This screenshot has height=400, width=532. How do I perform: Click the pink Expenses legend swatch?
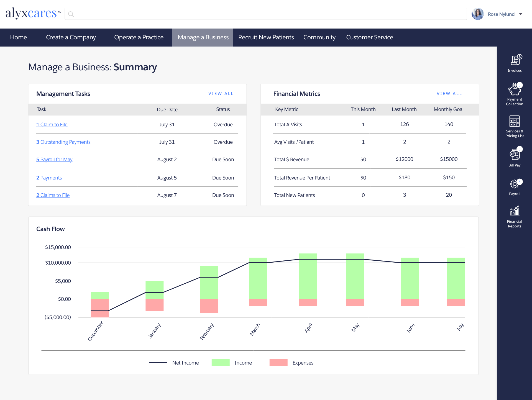point(278,363)
